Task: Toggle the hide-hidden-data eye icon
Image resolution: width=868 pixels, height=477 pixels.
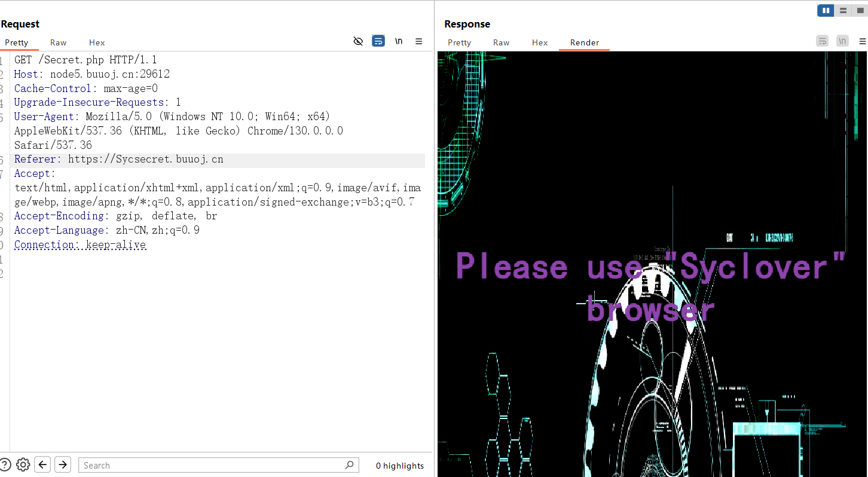Action: [358, 41]
